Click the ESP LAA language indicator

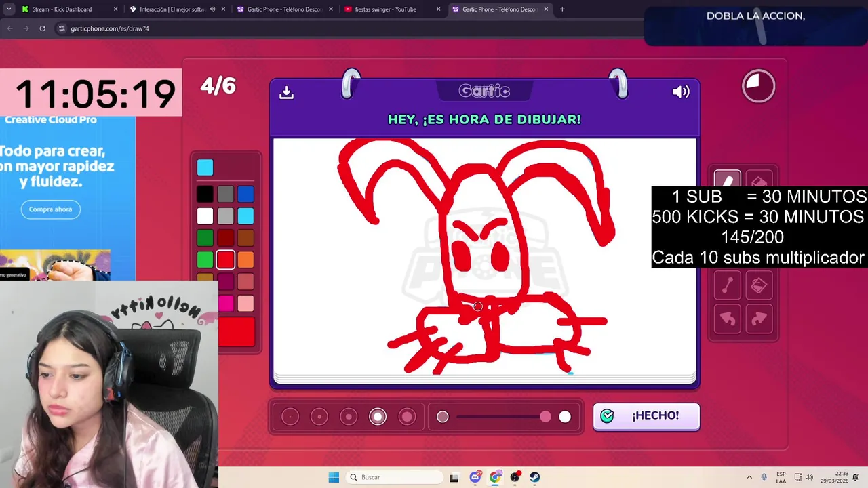pyautogui.click(x=781, y=477)
